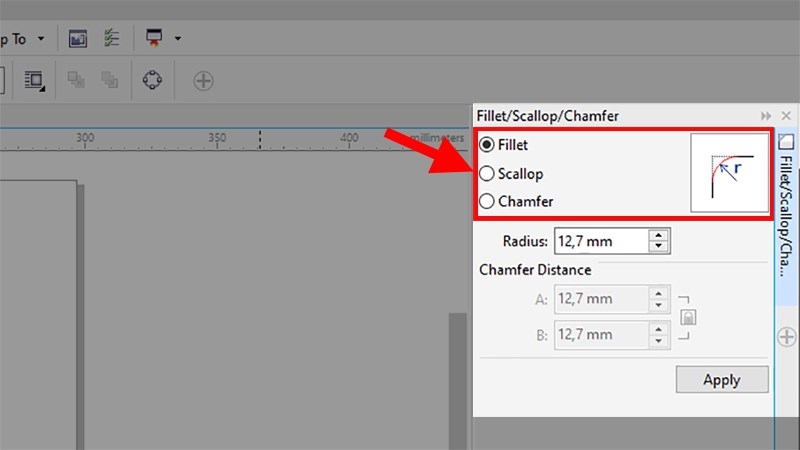Click the checklist options icon

[x=111, y=38]
